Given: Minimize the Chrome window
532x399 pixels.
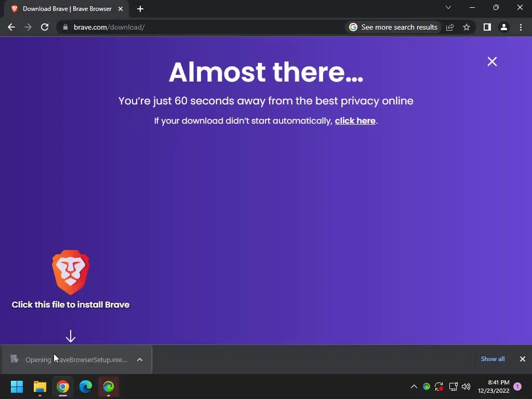Looking at the screenshot, I should point(472,7).
